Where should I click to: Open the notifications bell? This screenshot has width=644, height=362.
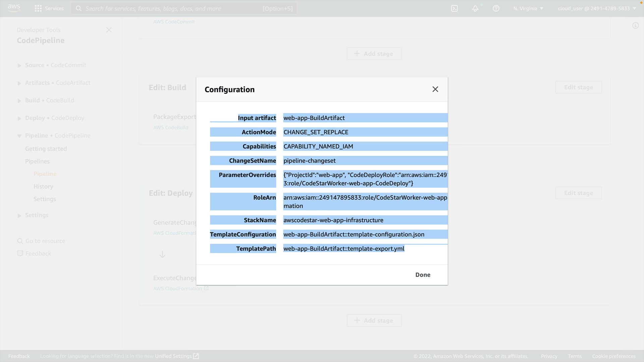[475, 8]
